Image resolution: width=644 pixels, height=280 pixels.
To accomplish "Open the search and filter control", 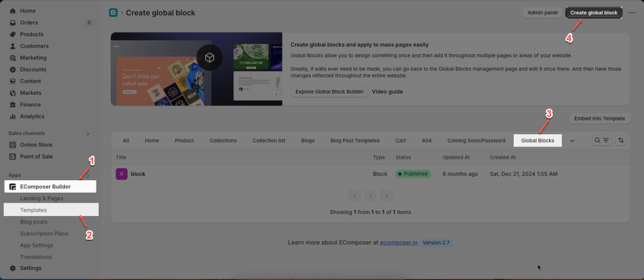I will coord(602,140).
